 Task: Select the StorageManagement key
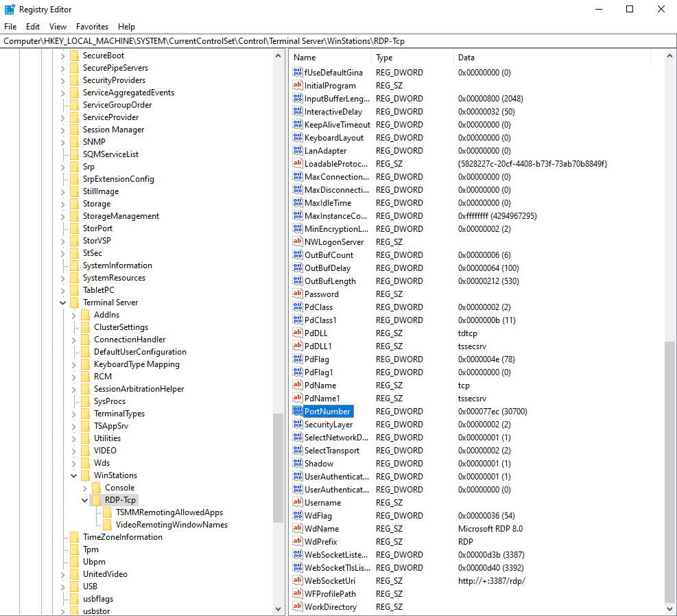coord(121,216)
